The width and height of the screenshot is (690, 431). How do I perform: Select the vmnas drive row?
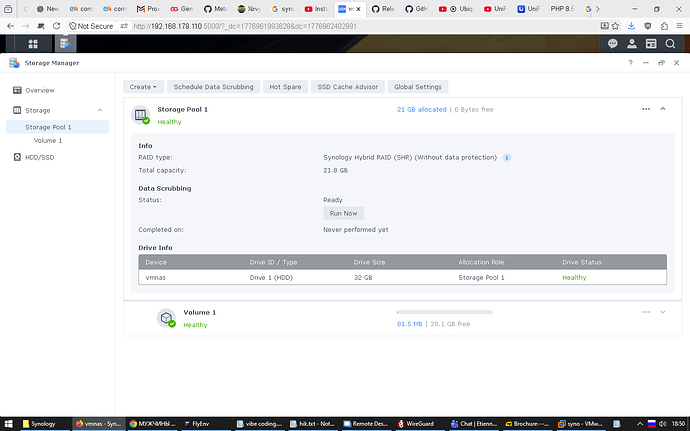pos(402,277)
